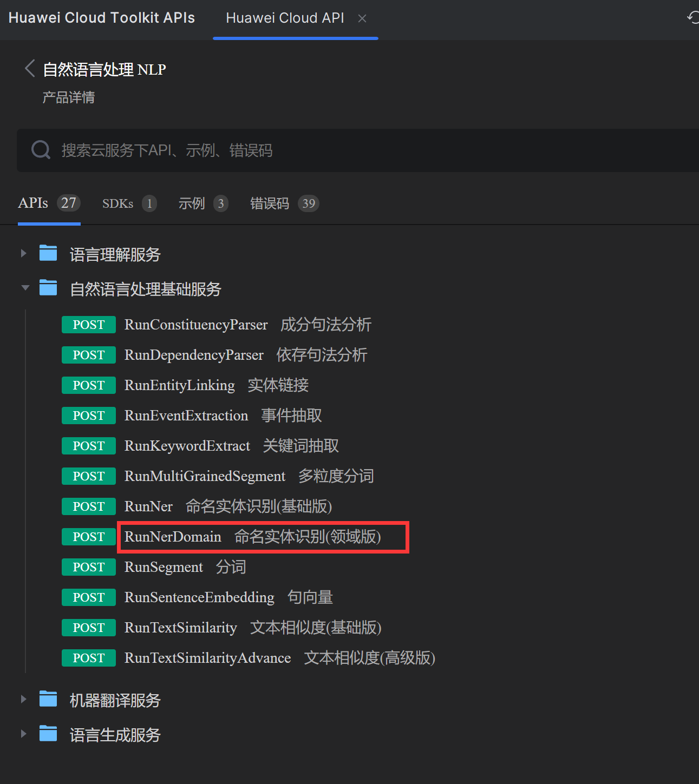Click the POST badge beside RunEventExtraction
Image resolution: width=699 pixels, height=784 pixels.
click(x=89, y=416)
